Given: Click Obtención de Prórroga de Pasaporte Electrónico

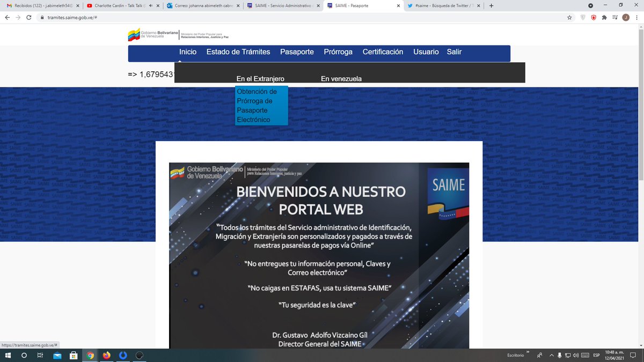Looking at the screenshot, I should pyautogui.click(x=261, y=106).
